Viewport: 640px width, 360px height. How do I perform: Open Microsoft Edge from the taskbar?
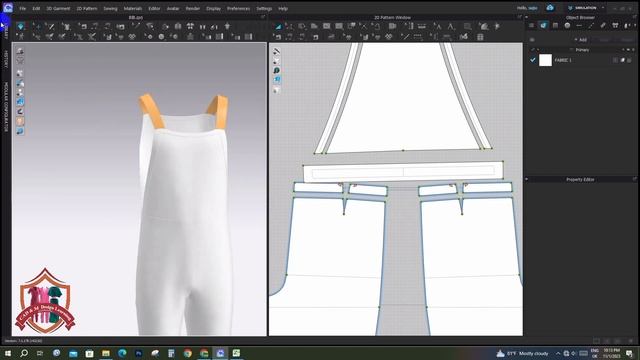pyautogui.click(x=122, y=353)
